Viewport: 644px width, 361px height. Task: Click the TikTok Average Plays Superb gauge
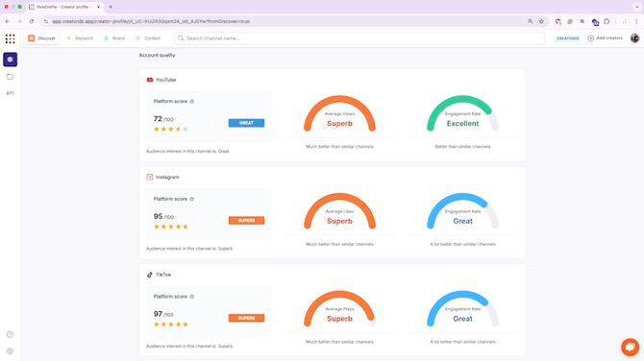pos(339,309)
